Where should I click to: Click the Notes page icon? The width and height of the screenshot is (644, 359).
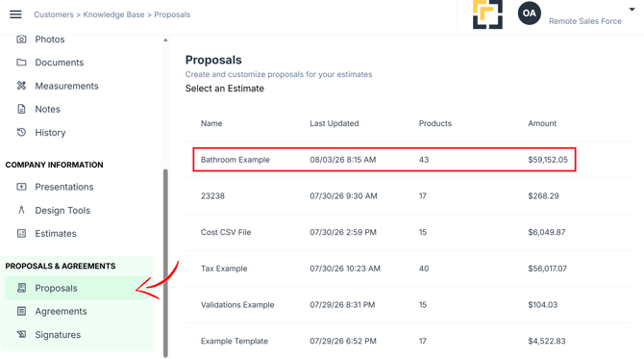click(x=21, y=109)
